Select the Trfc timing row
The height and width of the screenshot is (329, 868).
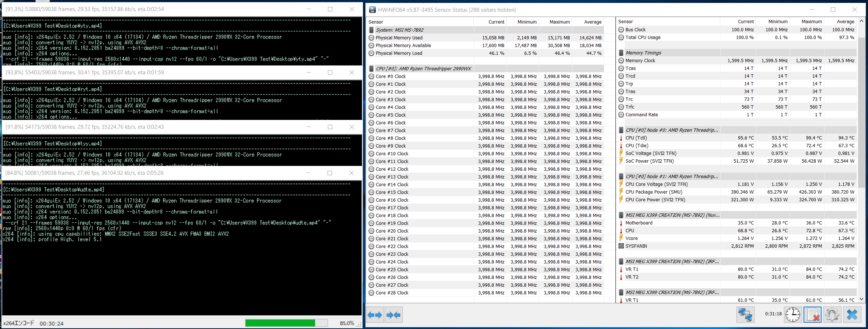[x=736, y=107]
